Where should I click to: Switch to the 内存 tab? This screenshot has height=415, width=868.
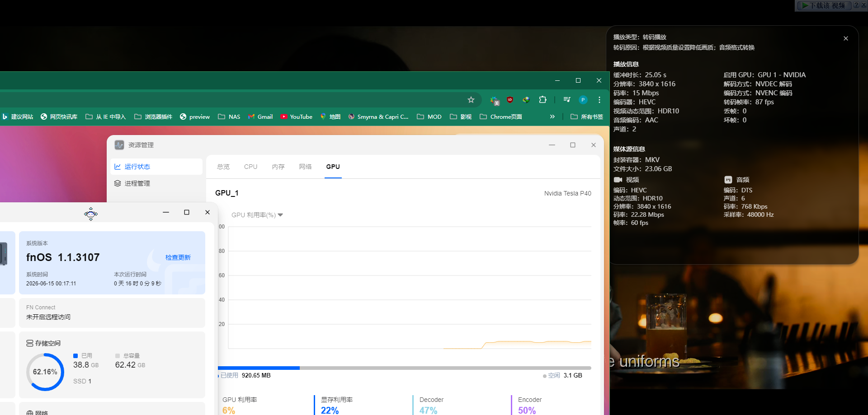click(278, 167)
